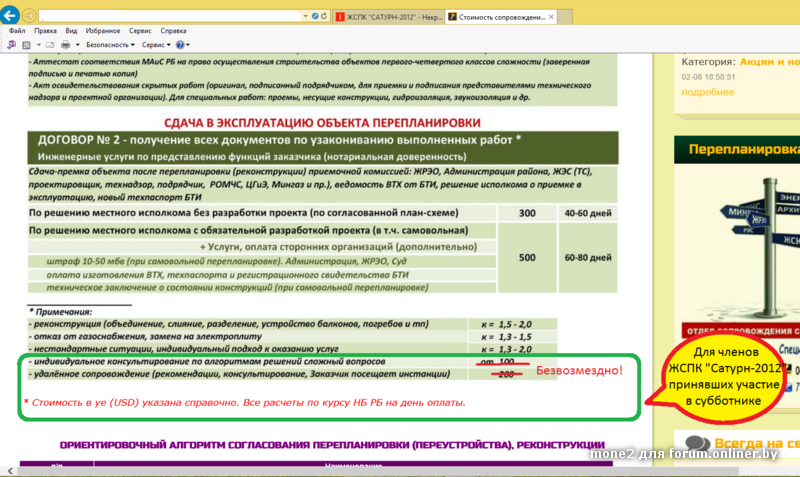Click the отказ от газоснабжения note
Screen dimensions: 800x477
(x=145, y=336)
